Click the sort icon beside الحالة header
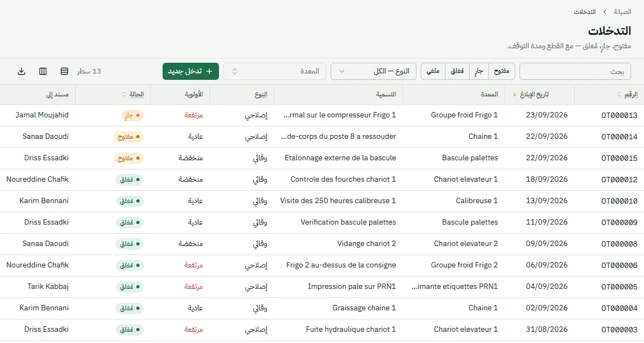 [x=125, y=95]
